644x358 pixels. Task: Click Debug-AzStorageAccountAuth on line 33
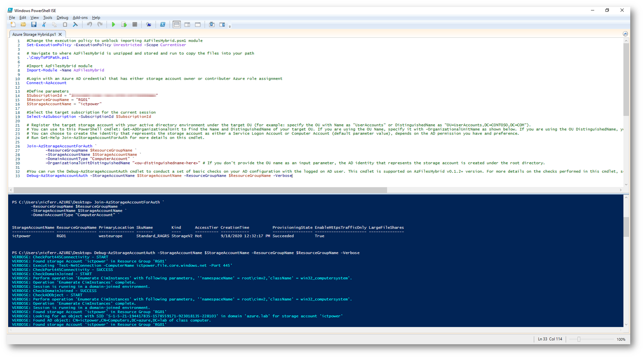pos(57,176)
